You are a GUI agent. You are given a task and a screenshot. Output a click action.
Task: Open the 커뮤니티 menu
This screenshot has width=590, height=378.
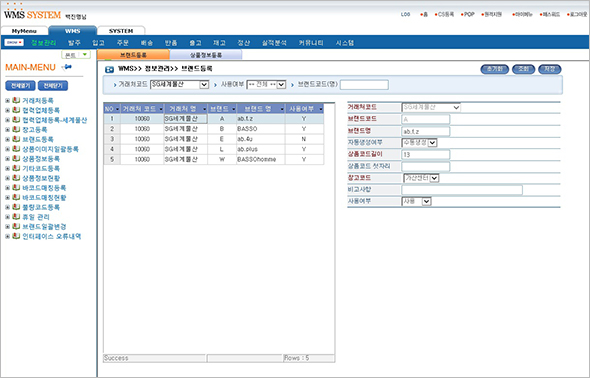[311, 43]
